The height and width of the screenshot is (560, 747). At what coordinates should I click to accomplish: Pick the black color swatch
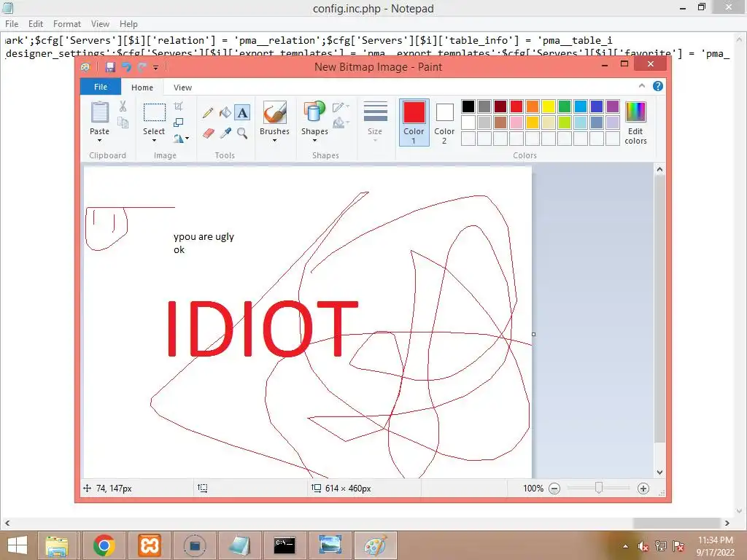coord(468,106)
